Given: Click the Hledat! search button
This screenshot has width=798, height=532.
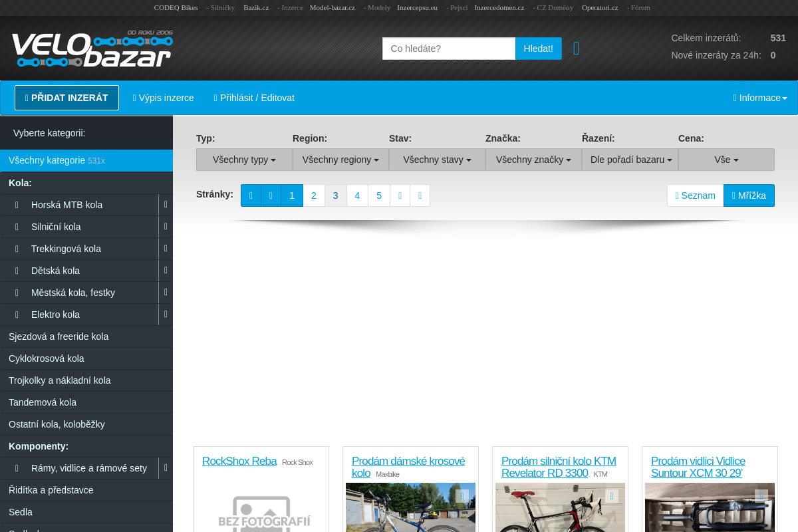Looking at the screenshot, I should (x=539, y=49).
